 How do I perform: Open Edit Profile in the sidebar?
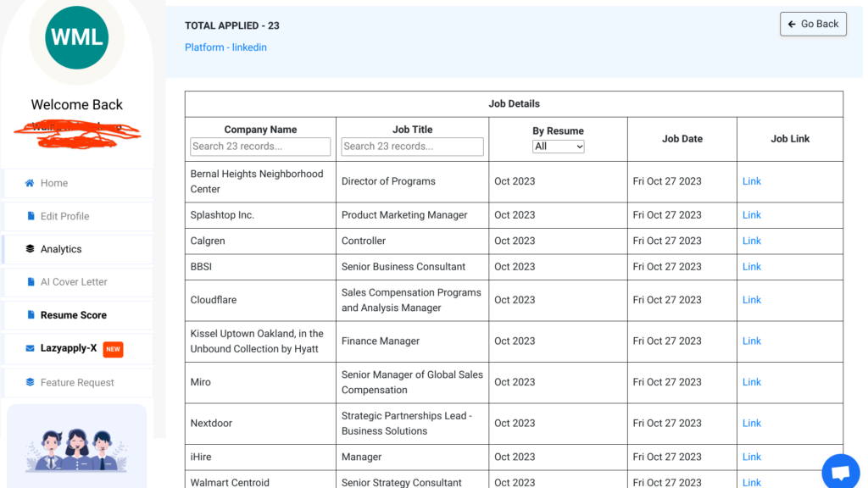78,216
